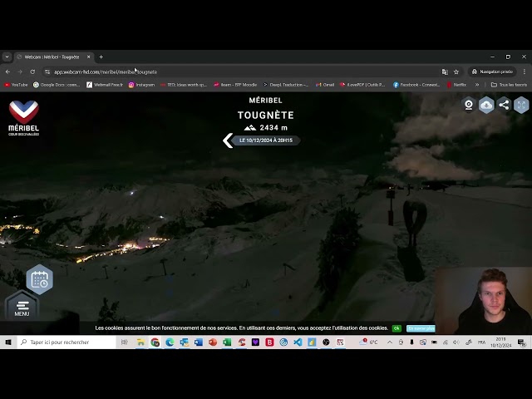532x399 pixels.
Task: Open Task View in the taskbar
Action: pyautogui.click(x=125, y=342)
